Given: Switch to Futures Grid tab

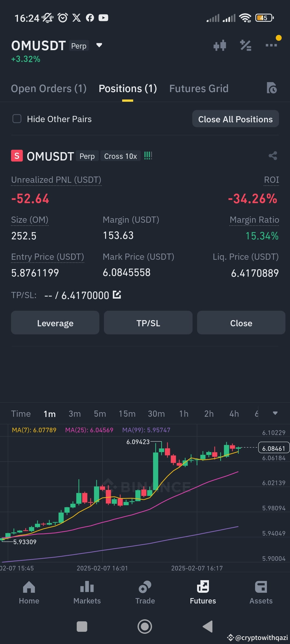Looking at the screenshot, I should click(x=199, y=89).
